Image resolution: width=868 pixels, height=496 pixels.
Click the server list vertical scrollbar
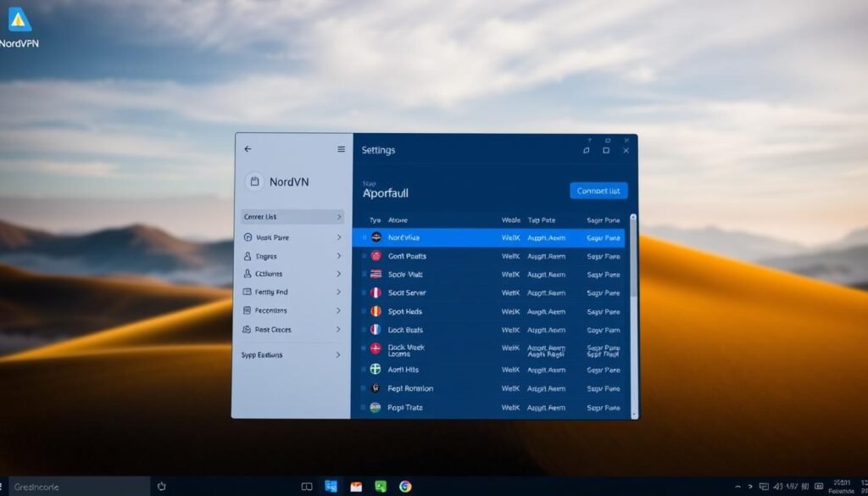(x=633, y=315)
